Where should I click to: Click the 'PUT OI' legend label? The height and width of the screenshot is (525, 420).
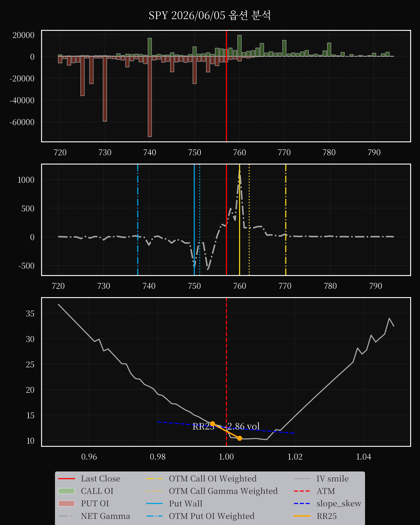click(95, 504)
